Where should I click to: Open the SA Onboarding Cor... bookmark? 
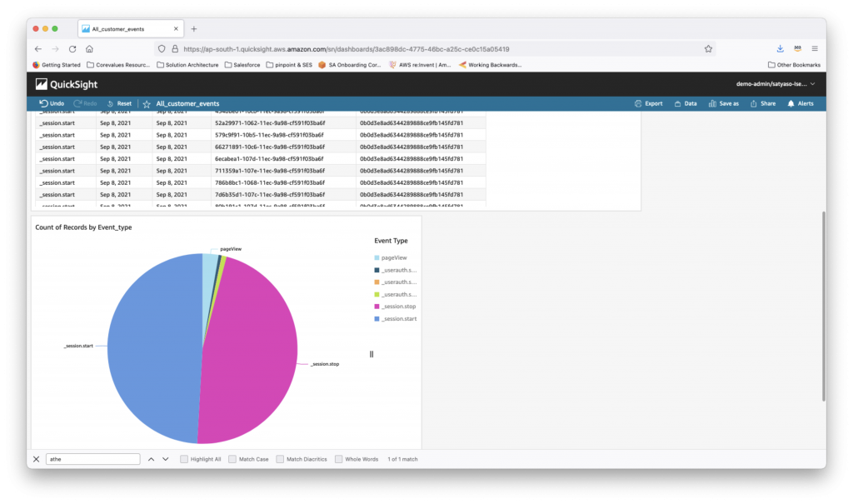[x=349, y=65]
